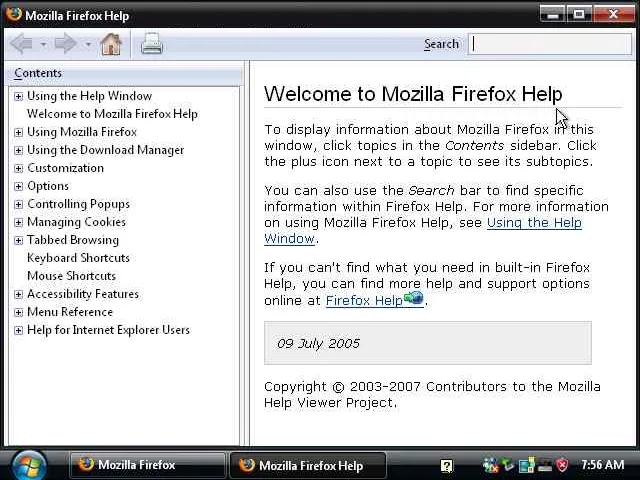The height and width of the screenshot is (480, 640).
Task: Select the Options tree label
Action: (48, 186)
